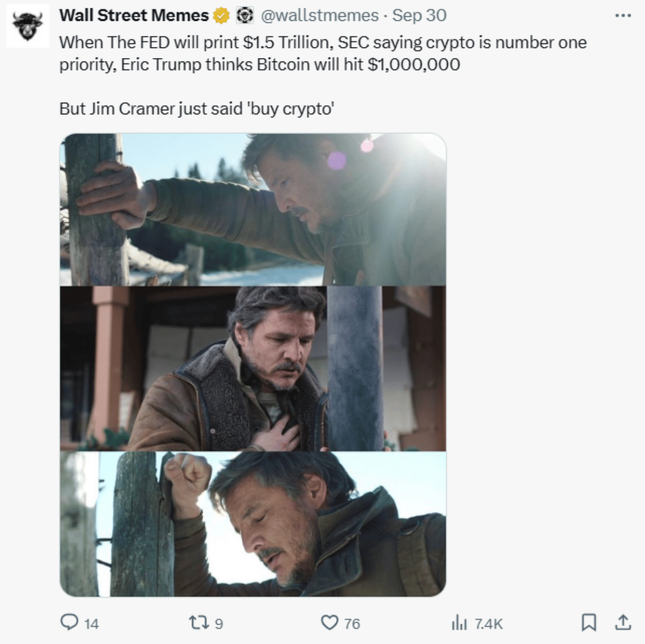
Task: Open the top image of man gripping fence post
Action: tap(253, 210)
